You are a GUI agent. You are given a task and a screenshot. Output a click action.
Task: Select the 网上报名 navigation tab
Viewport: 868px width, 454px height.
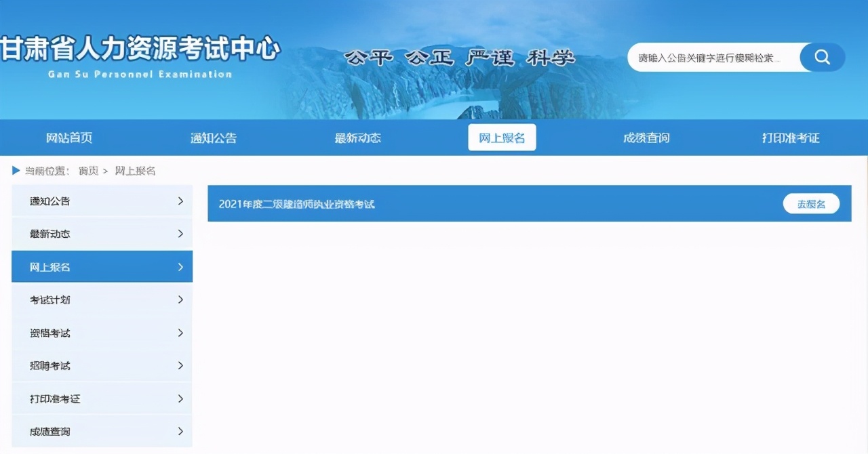coord(502,137)
